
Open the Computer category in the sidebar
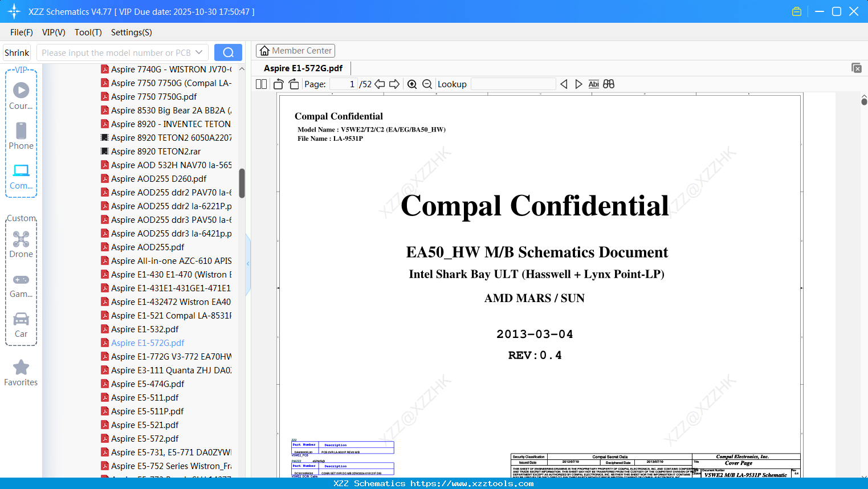pyautogui.click(x=21, y=176)
